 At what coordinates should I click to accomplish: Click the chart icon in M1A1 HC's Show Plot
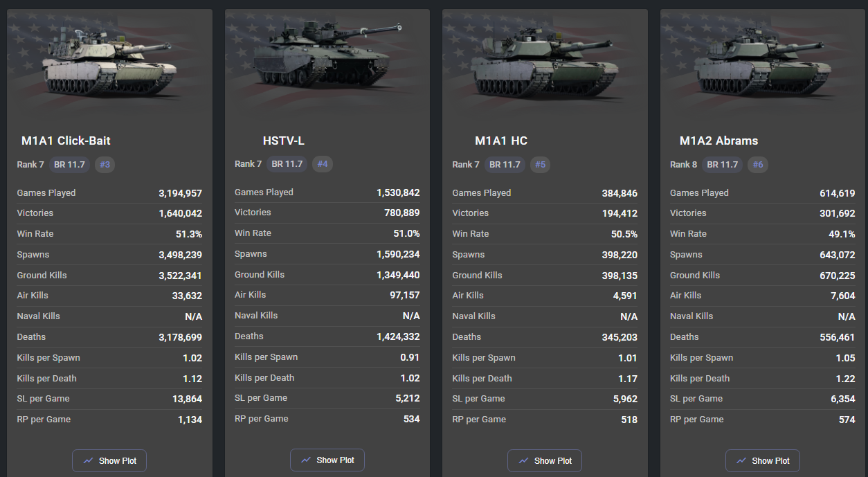point(523,460)
